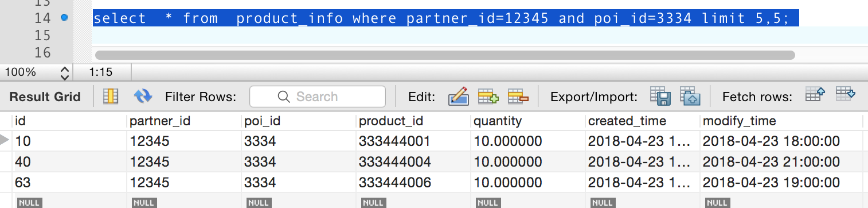Select the id cell with value 40
This screenshot has width=868, height=208.
pyautogui.click(x=69, y=162)
